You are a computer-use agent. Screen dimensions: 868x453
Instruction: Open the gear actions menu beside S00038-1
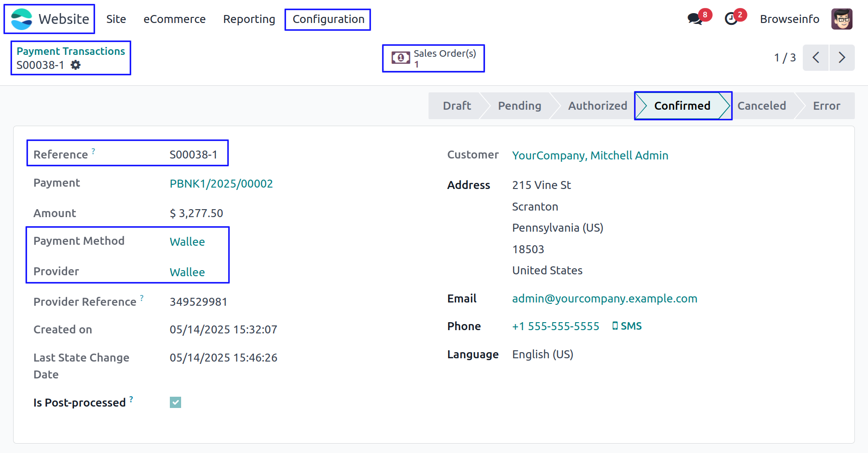(76, 65)
